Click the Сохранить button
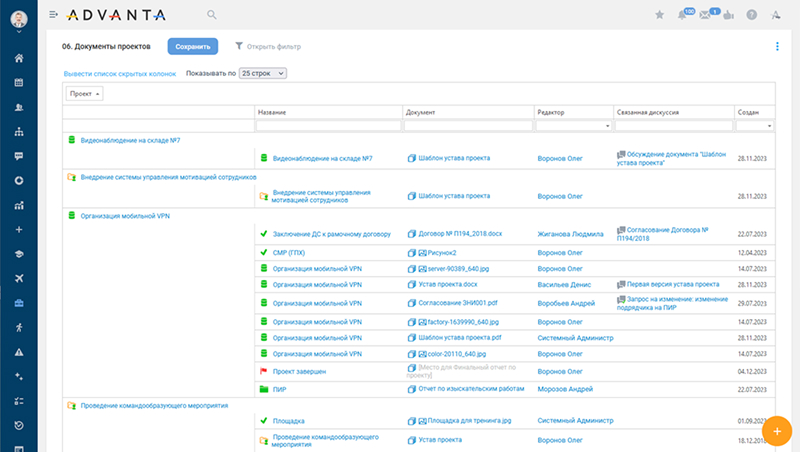800x452 pixels. [192, 46]
